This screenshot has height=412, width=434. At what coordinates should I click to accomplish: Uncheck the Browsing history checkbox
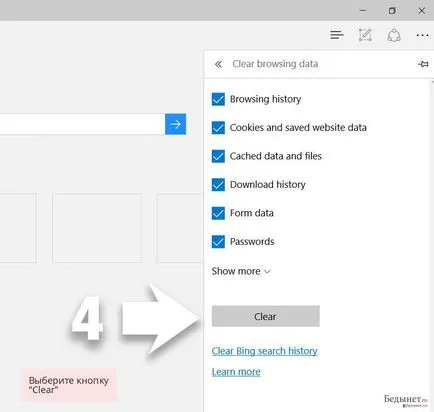(218, 99)
